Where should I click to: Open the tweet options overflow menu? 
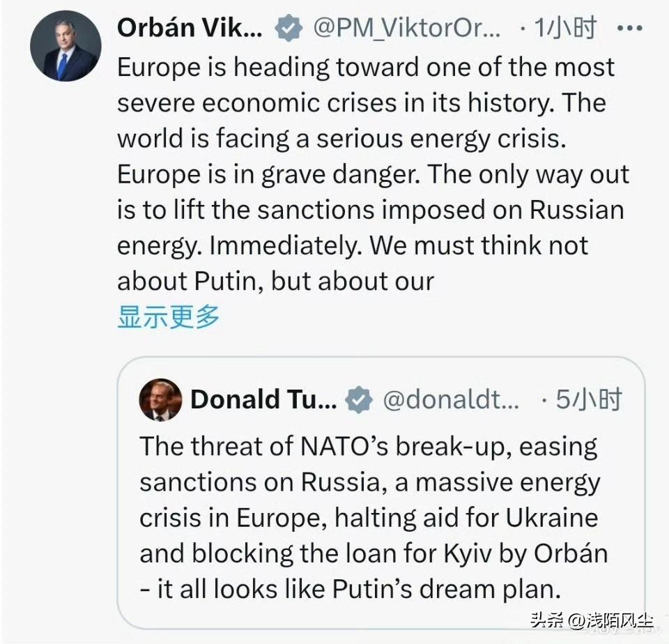coord(629,28)
